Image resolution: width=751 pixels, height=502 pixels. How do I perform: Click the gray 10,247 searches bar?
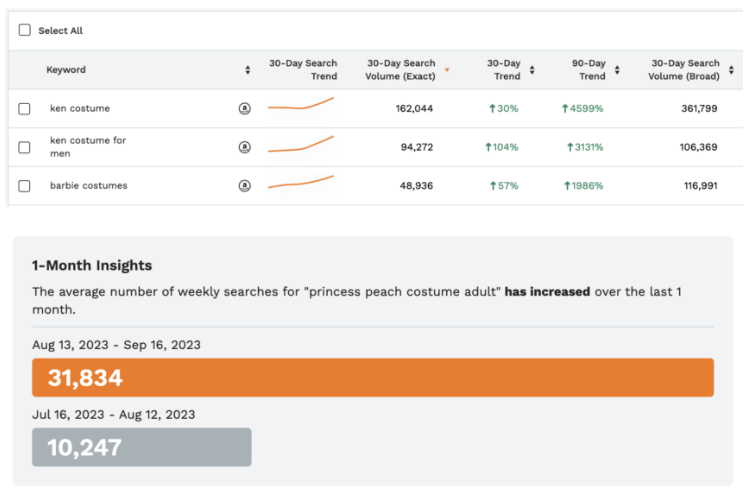pos(142,447)
